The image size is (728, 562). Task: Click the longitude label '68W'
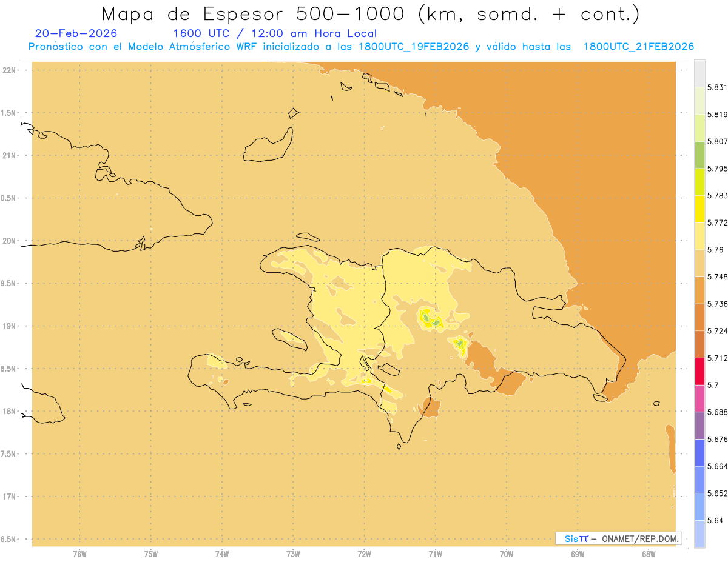pyautogui.click(x=649, y=555)
